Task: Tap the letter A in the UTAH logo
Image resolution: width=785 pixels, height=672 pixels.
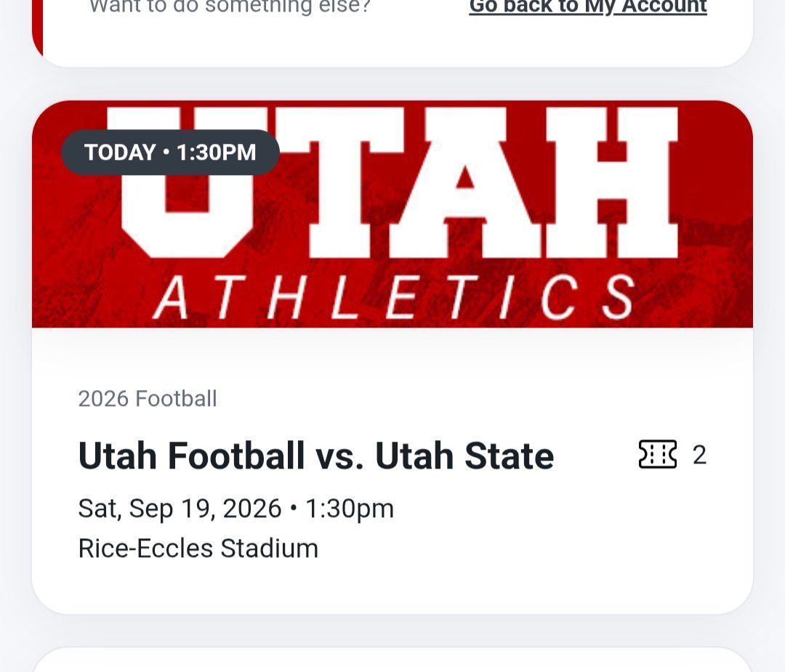Action: tap(465, 182)
